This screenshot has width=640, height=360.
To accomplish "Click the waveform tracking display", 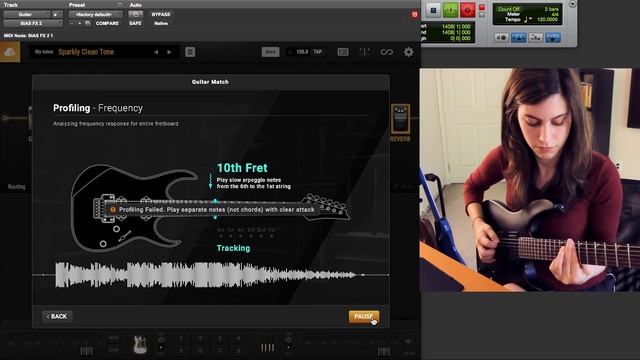I will pyautogui.click(x=210, y=275).
